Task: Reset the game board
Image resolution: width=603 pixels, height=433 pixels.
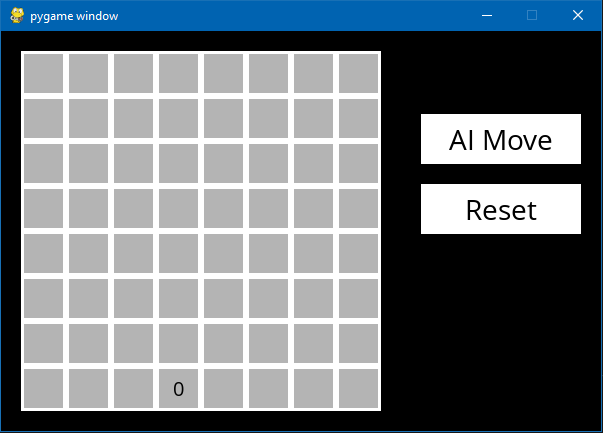Action: click(501, 209)
